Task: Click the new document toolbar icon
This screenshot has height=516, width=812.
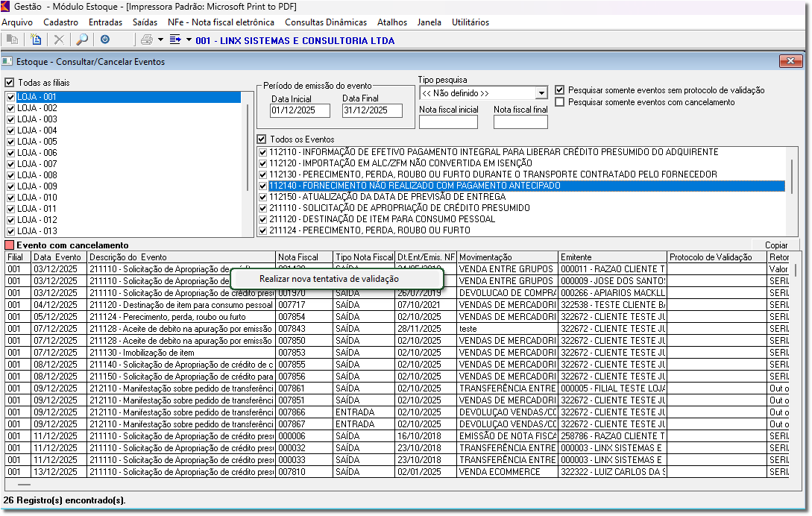Action: tap(37, 40)
